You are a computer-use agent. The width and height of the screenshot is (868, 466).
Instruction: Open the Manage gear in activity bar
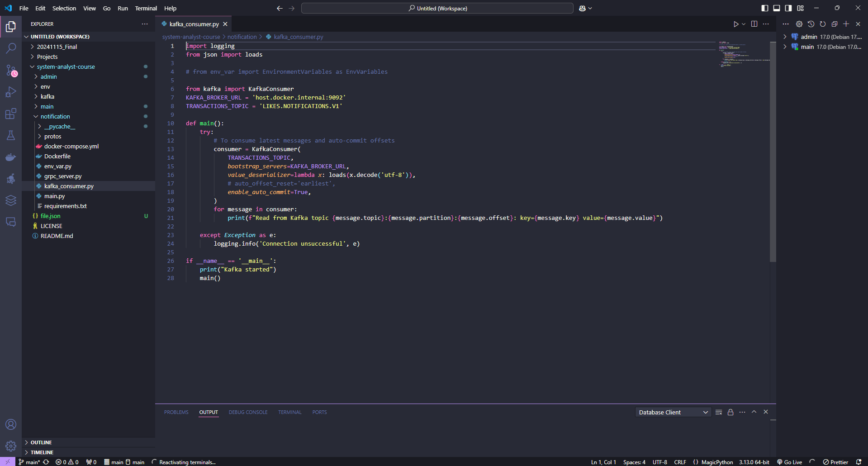point(11,446)
